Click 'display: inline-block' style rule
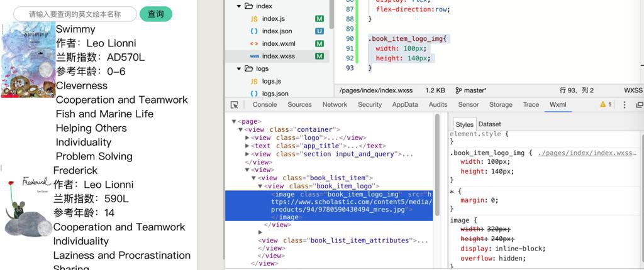Viewport: 644px width, 270px height. click(x=503, y=249)
